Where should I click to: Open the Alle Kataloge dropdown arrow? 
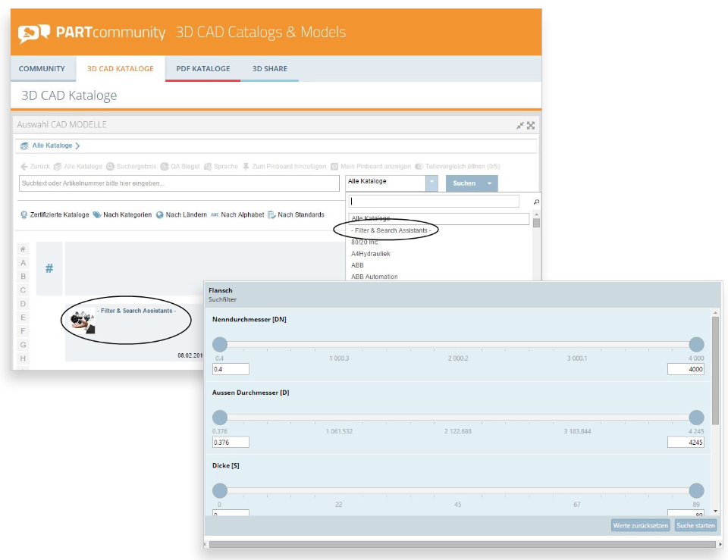(x=431, y=183)
